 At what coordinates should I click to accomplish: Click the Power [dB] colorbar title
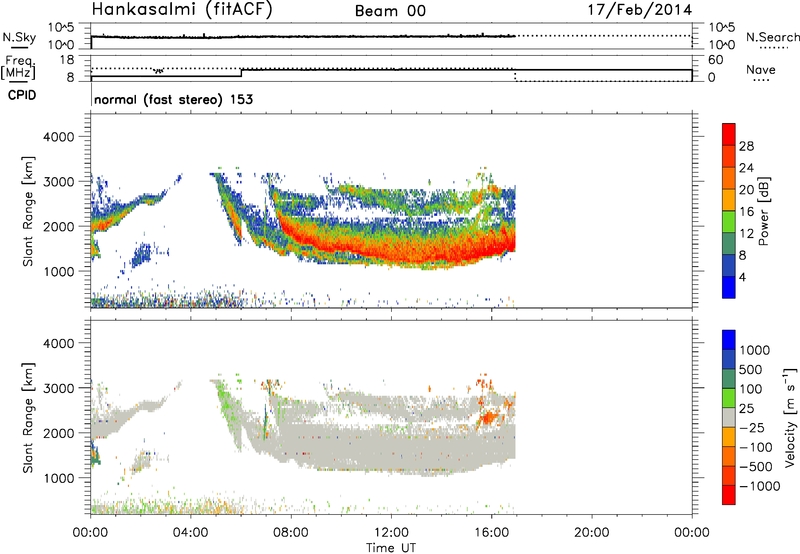(x=763, y=211)
